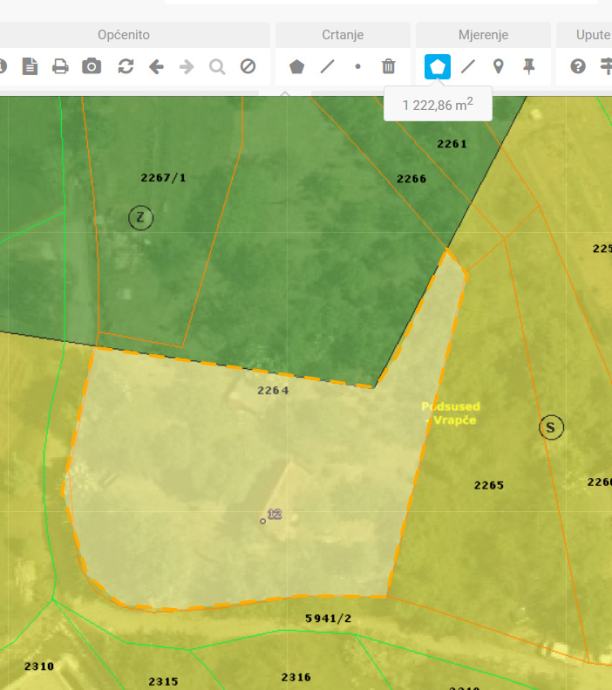Image resolution: width=612 pixels, height=690 pixels.
Task: Clear selection with the cancel circle icon
Action: (x=248, y=67)
